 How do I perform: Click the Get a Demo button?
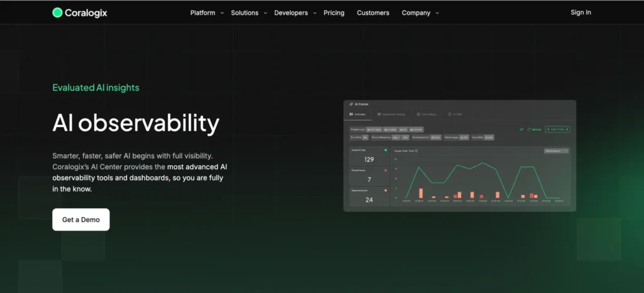(81, 219)
